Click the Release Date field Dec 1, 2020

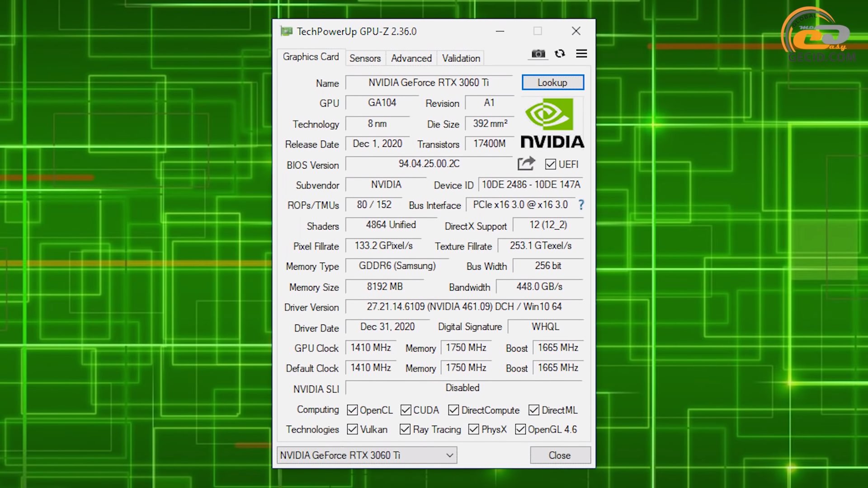pyautogui.click(x=377, y=144)
